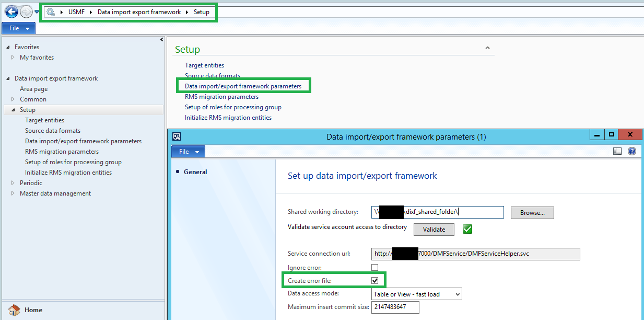Select USMF in the breadcrumb bar

(76, 12)
